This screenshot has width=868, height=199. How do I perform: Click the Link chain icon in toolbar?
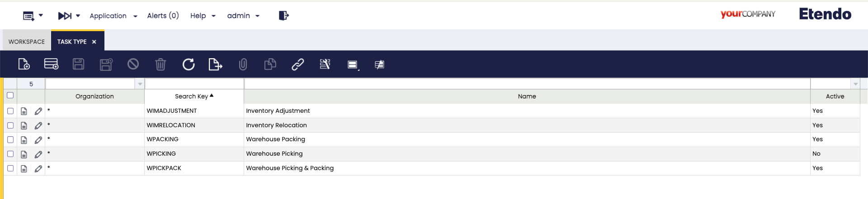point(297,65)
